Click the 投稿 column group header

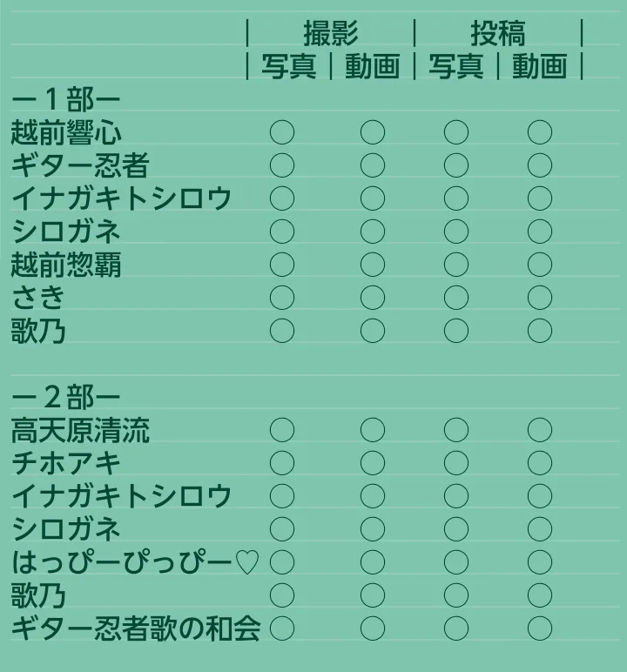point(497,34)
